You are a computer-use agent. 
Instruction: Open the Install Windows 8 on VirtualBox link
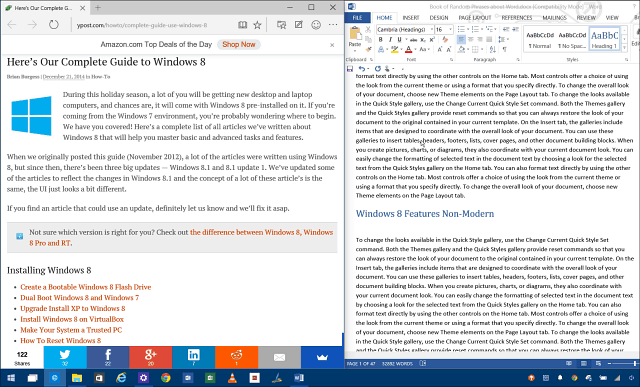tap(72, 319)
